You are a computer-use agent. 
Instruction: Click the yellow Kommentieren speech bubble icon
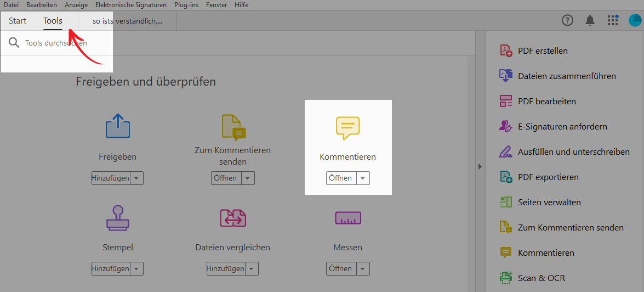(x=348, y=128)
